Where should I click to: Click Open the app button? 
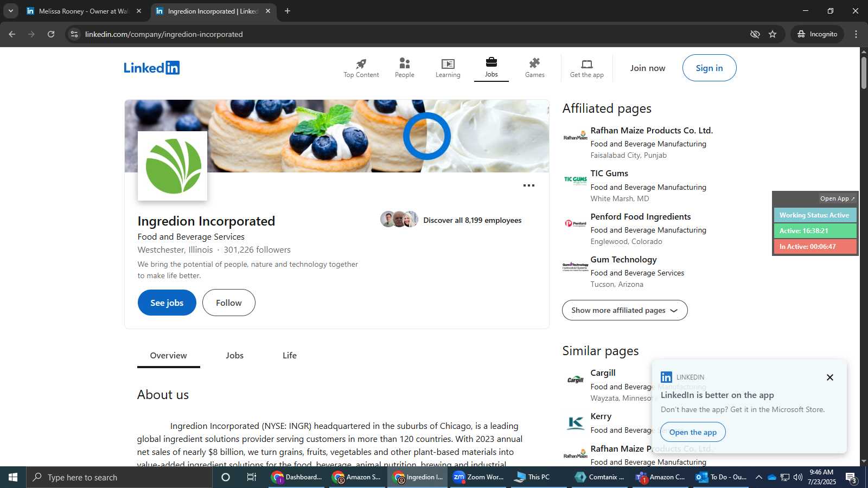(x=693, y=432)
